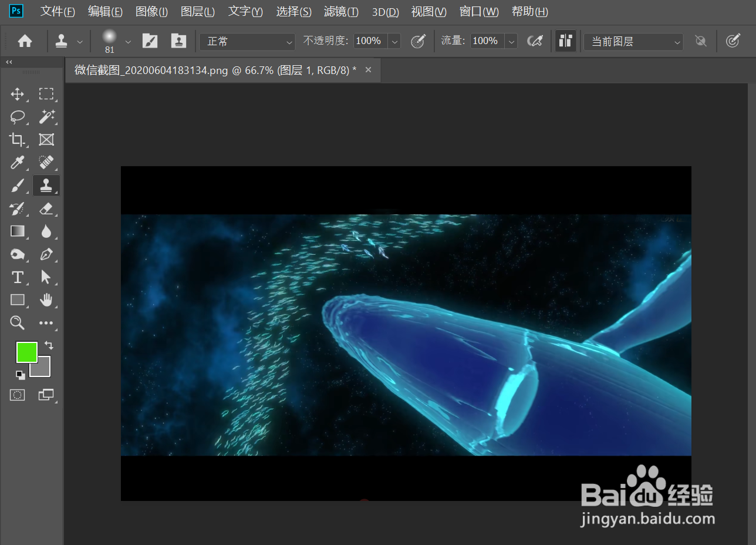Screen dimensions: 756x545
Task: Select the Lasso tool
Action: 18,117
